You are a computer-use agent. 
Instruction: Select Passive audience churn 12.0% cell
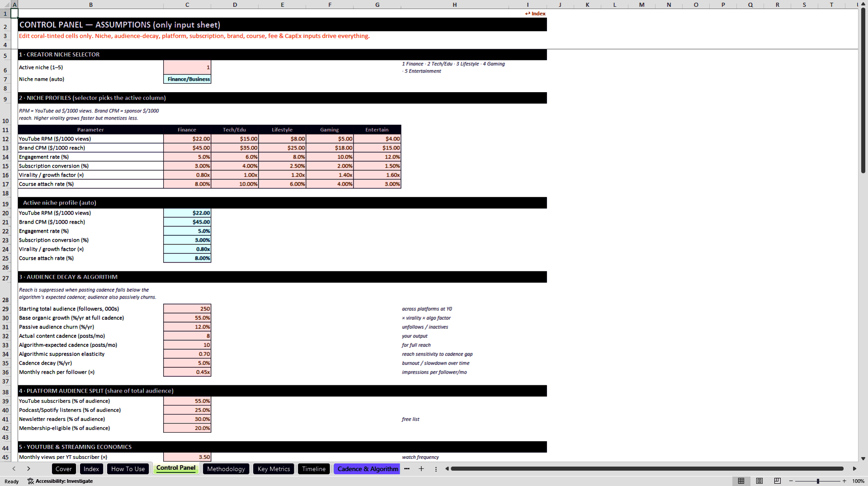click(x=187, y=327)
